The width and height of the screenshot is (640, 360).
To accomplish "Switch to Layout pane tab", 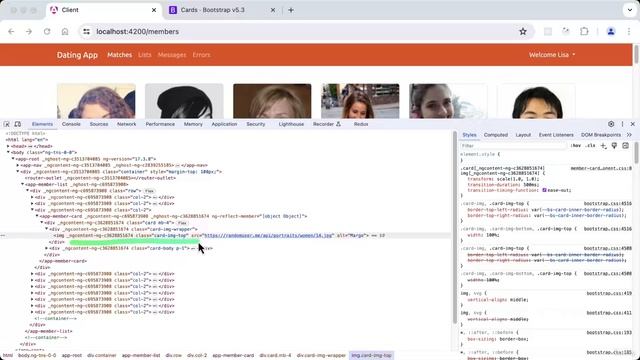I will (523, 135).
